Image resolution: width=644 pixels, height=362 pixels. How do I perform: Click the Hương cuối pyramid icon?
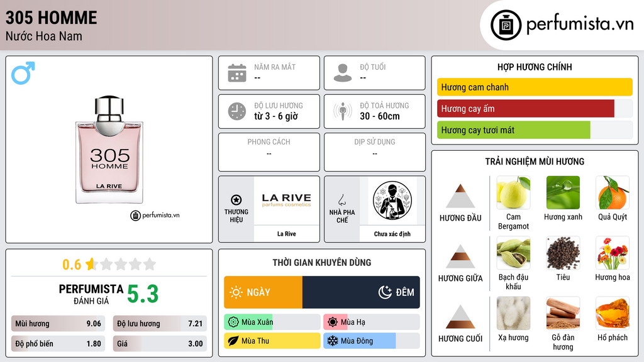point(460,317)
